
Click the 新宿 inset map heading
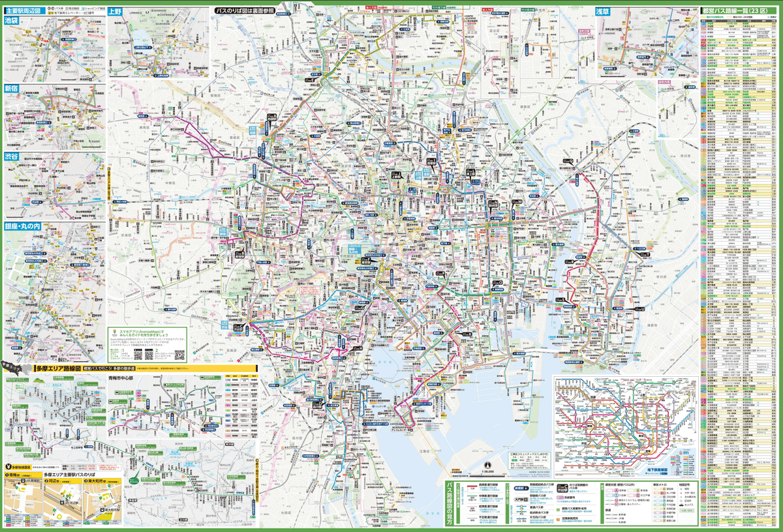coord(12,88)
